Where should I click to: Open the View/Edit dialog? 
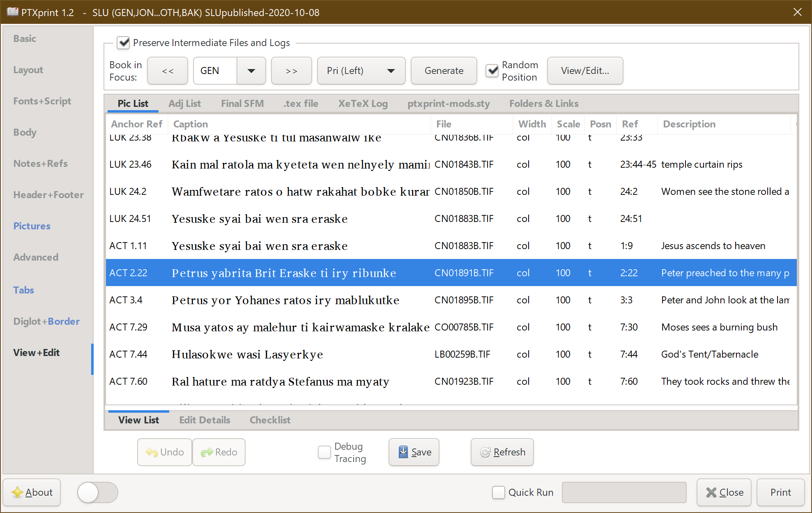585,70
